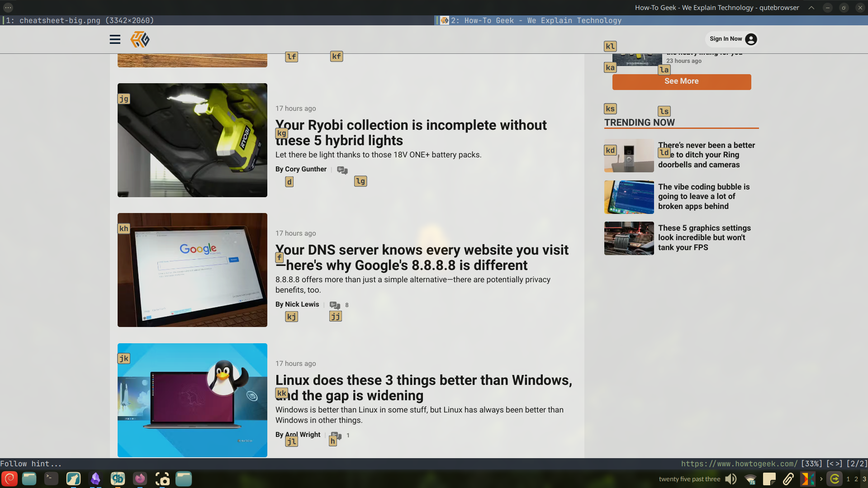The height and width of the screenshot is (488, 868).
Task: Click the keep-above arrow in the title bar
Action: (x=811, y=8)
